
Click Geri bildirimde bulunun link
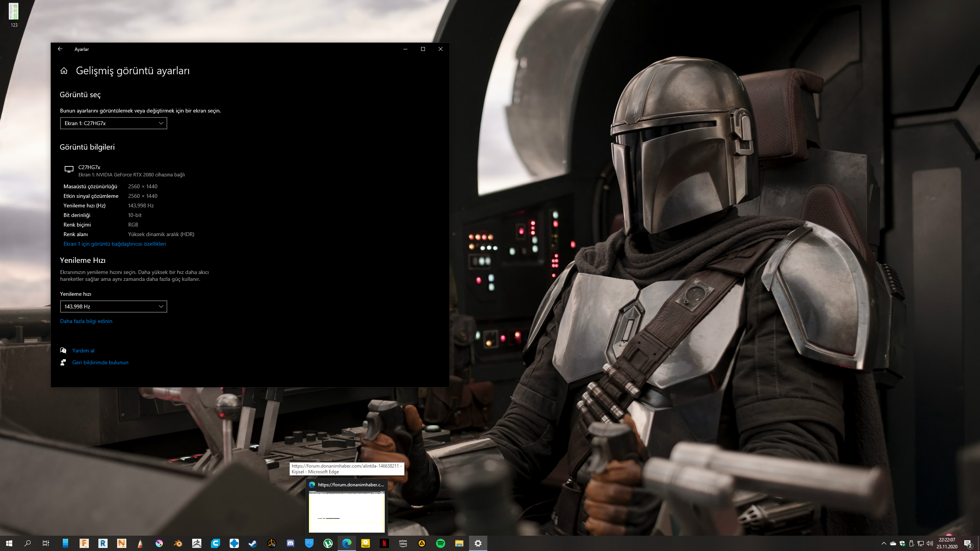point(100,362)
